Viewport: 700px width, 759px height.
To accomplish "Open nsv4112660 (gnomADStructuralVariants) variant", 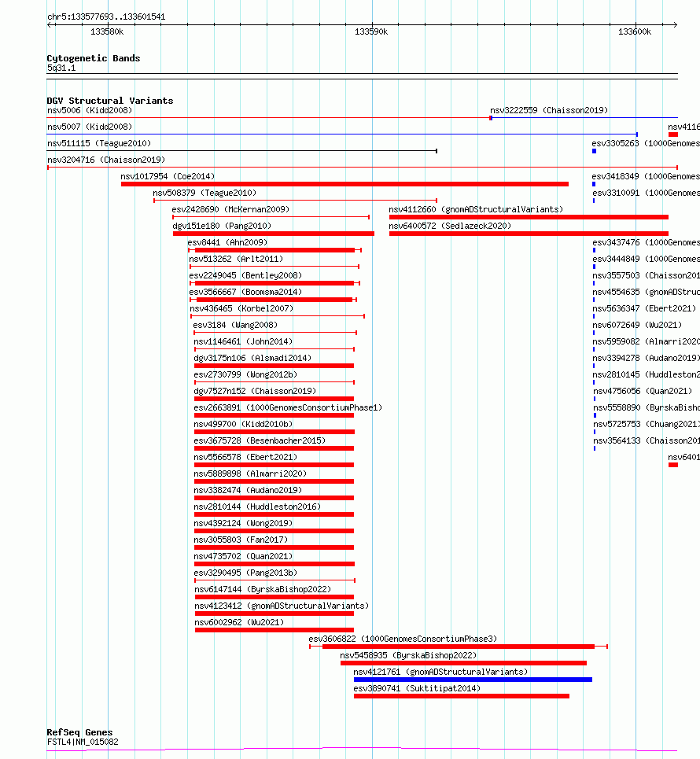I will [x=476, y=209].
